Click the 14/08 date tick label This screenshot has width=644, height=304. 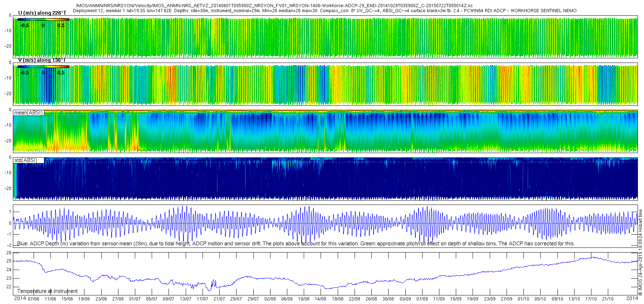(x=321, y=299)
